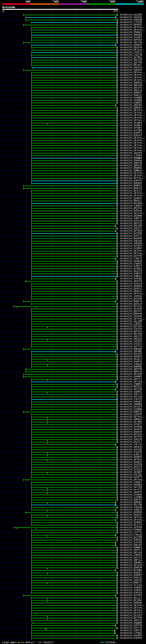The image size is (146, 644).
Task: Open the UniRef100_Q8BK97 hit label
Action: (131, 93)
